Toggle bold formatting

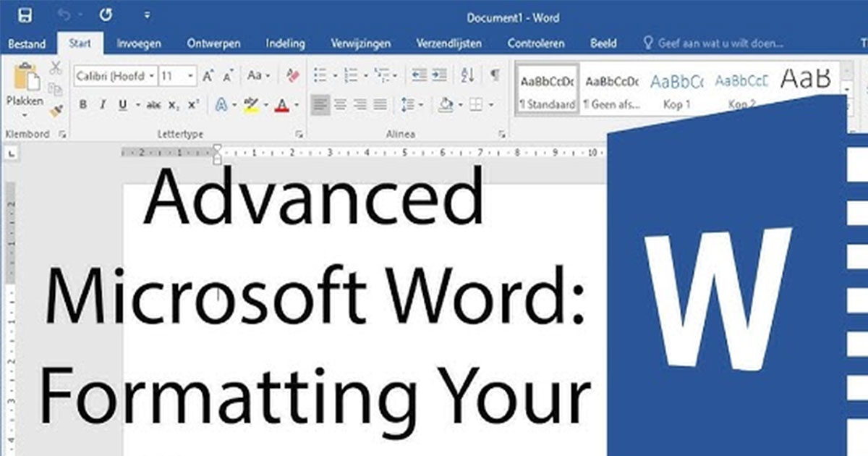(82, 105)
